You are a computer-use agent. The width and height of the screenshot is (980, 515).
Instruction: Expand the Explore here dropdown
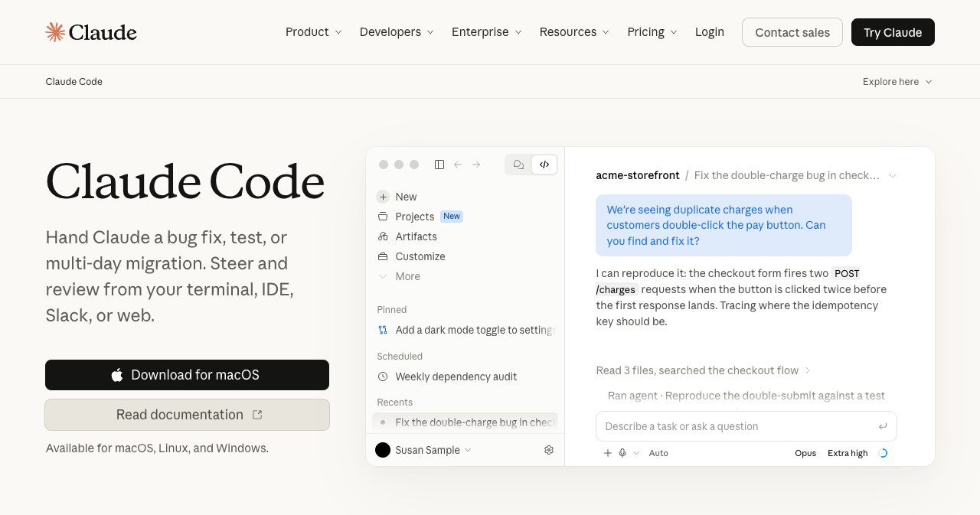pos(897,82)
